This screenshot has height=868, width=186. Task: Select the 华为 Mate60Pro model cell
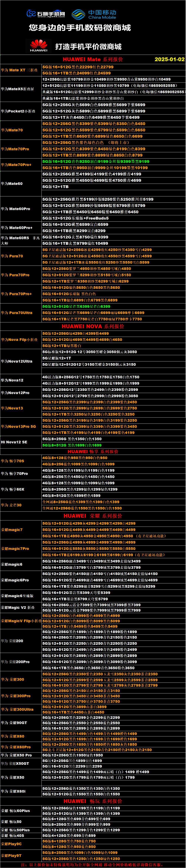click(21, 209)
